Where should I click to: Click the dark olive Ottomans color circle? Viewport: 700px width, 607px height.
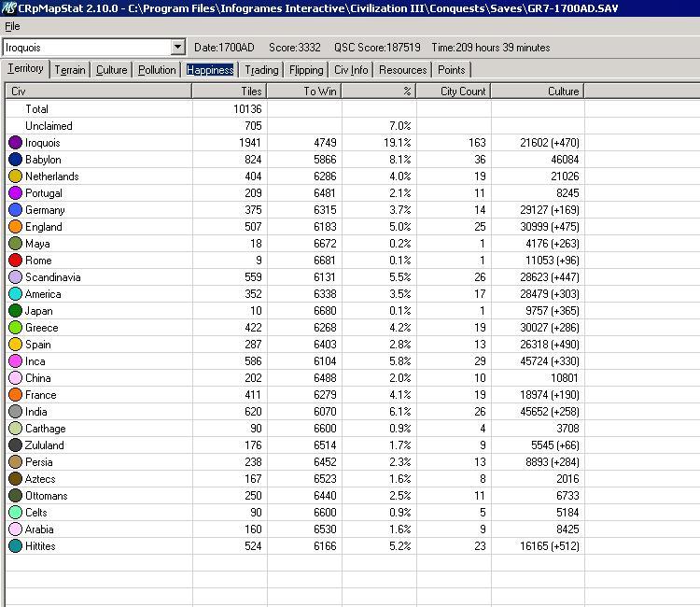pos(15,495)
